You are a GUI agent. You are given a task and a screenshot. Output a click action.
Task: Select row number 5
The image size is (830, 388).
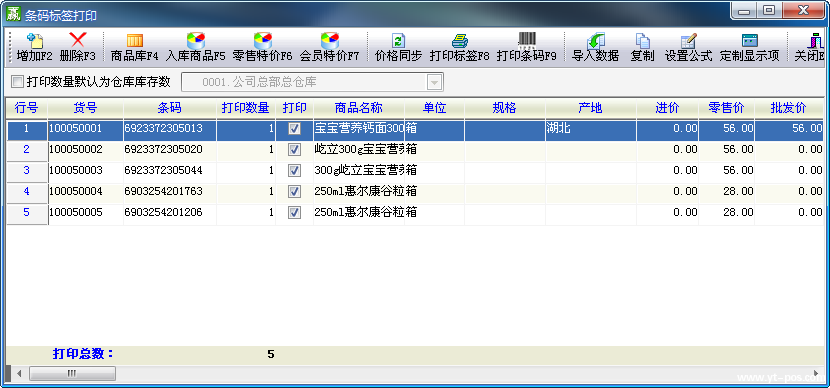click(26, 213)
